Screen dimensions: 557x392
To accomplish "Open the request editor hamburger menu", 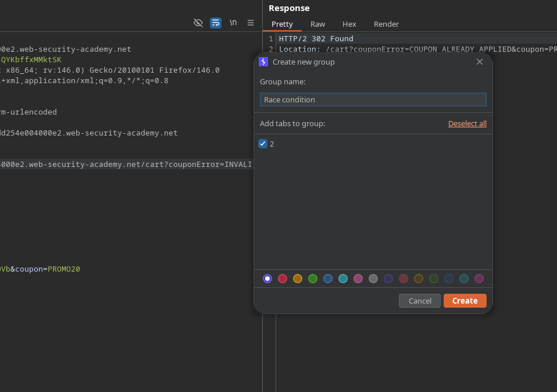I will coord(251,23).
